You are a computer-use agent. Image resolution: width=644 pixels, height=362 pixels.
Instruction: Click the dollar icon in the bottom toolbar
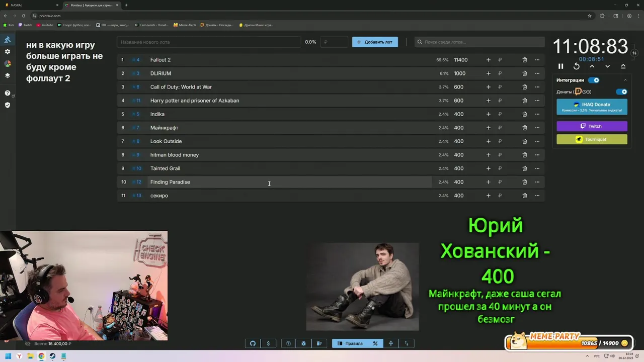[268, 343]
